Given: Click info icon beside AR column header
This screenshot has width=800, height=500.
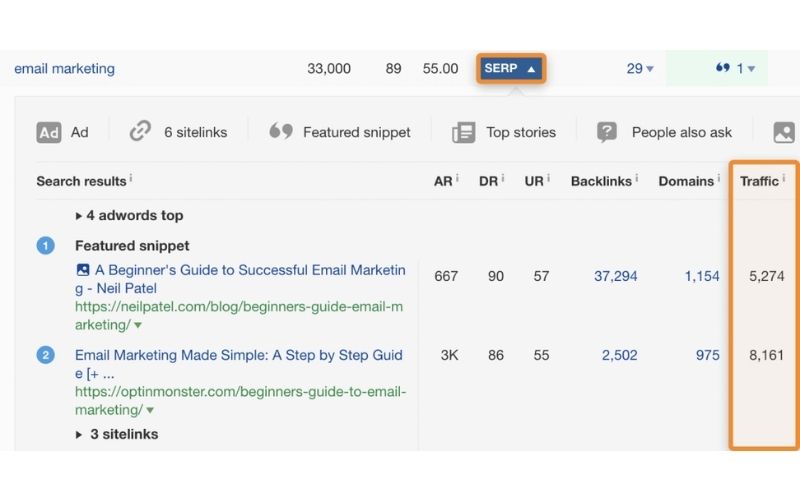Looking at the screenshot, I should (457, 178).
